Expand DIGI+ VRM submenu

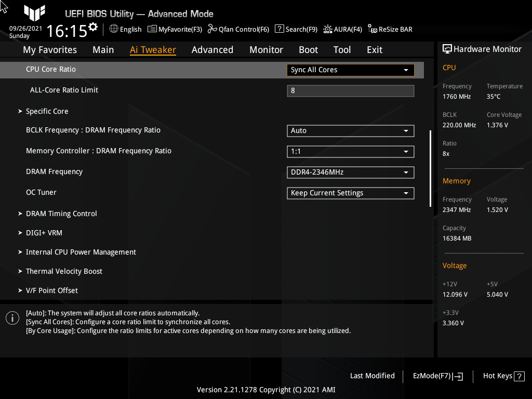41,233
